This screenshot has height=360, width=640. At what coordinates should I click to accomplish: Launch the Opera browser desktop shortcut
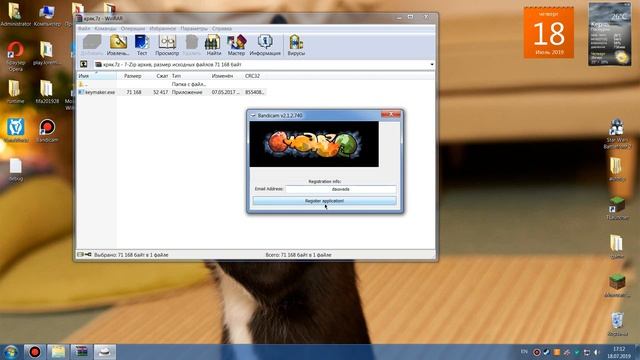(x=16, y=56)
